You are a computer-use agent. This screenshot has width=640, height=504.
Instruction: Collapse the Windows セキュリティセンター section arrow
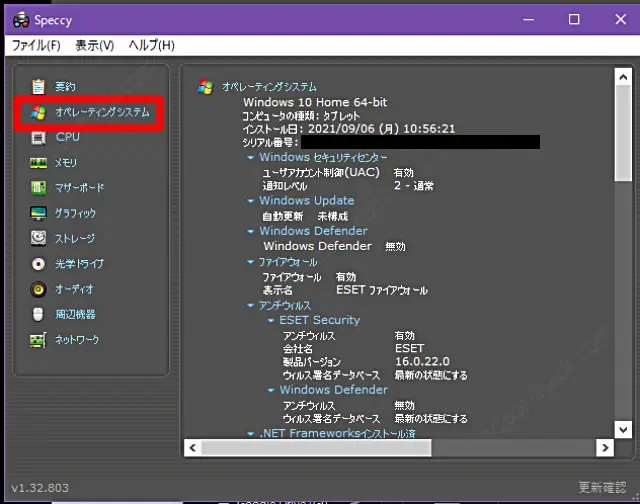tap(251, 158)
